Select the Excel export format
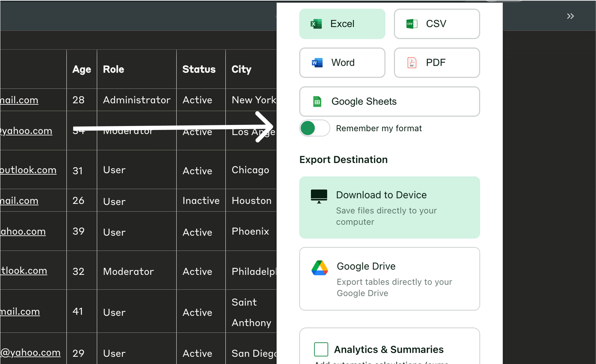 click(x=342, y=24)
